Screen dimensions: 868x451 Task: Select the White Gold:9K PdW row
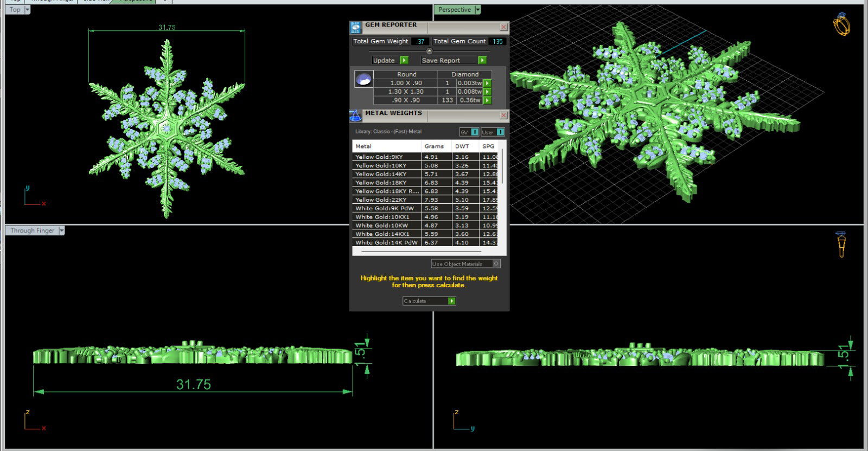[x=425, y=208]
